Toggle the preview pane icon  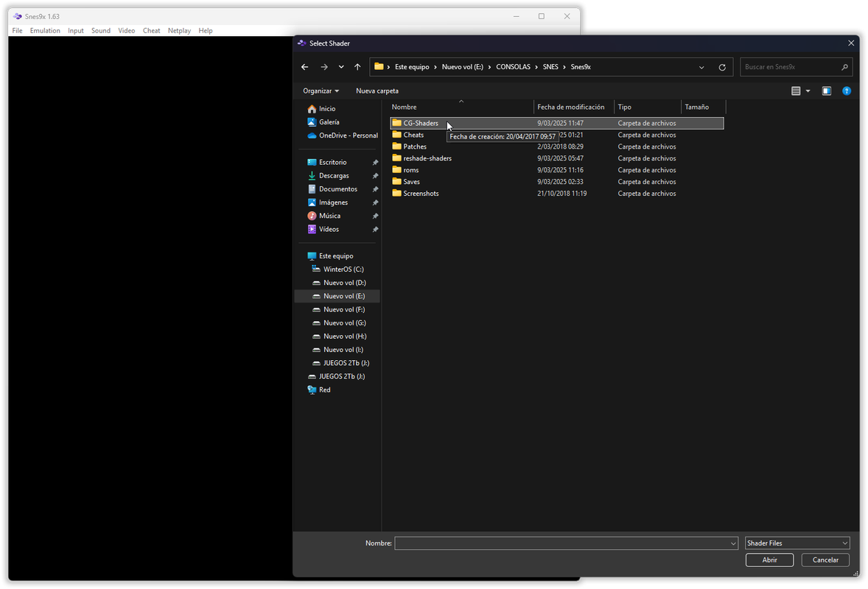pyautogui.click(x=827, y=91)
